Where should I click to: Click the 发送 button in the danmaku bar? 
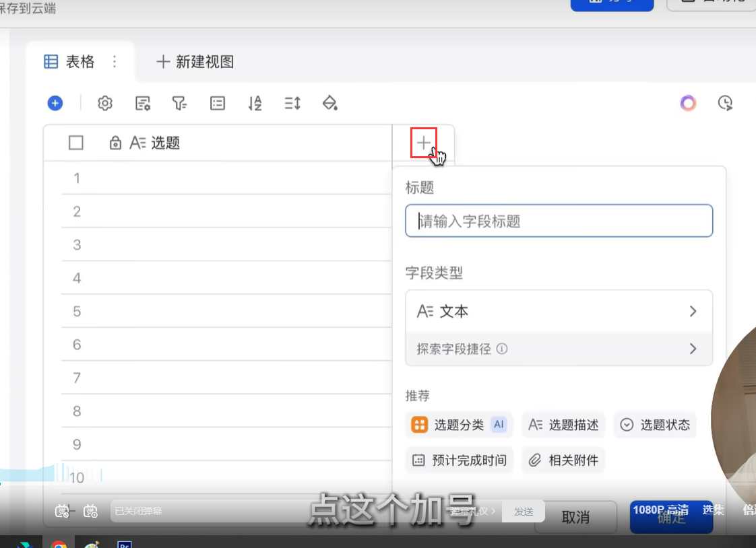click(x=524, y=512)
